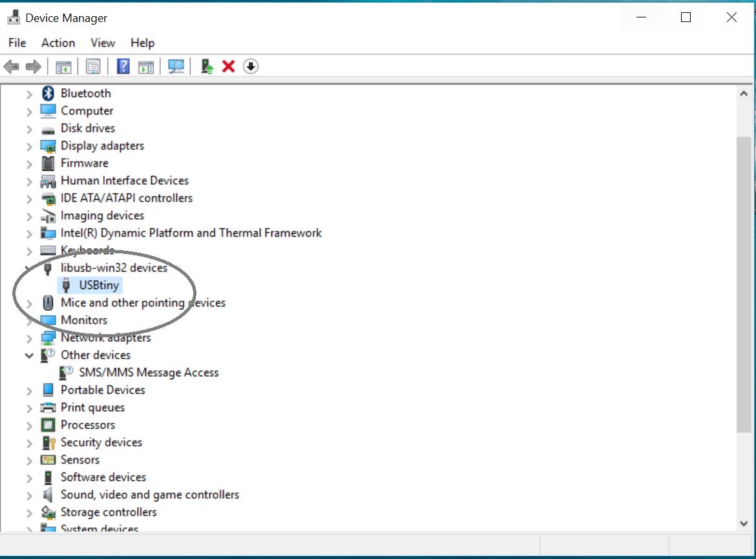This screenshot has height=559, width=756.
Task: Click the IDE ATA/ATAPI controllers icon
Action: click(x=48, y=198)
